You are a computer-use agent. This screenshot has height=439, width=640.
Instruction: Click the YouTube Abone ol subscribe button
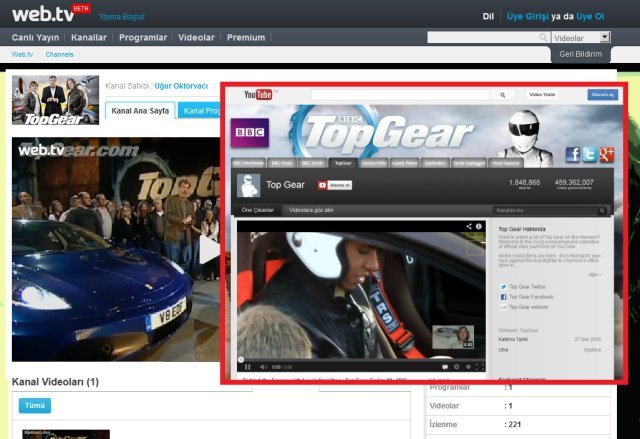click(335, 185)
